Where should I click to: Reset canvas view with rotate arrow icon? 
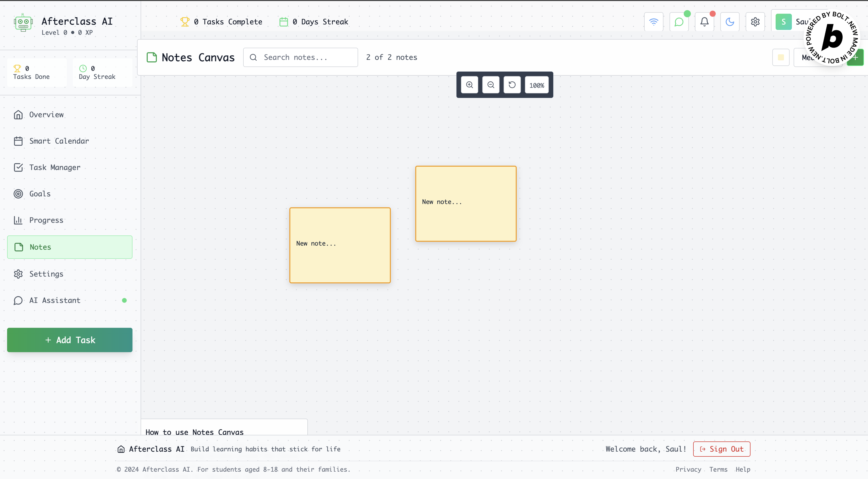tap(512, 85)
